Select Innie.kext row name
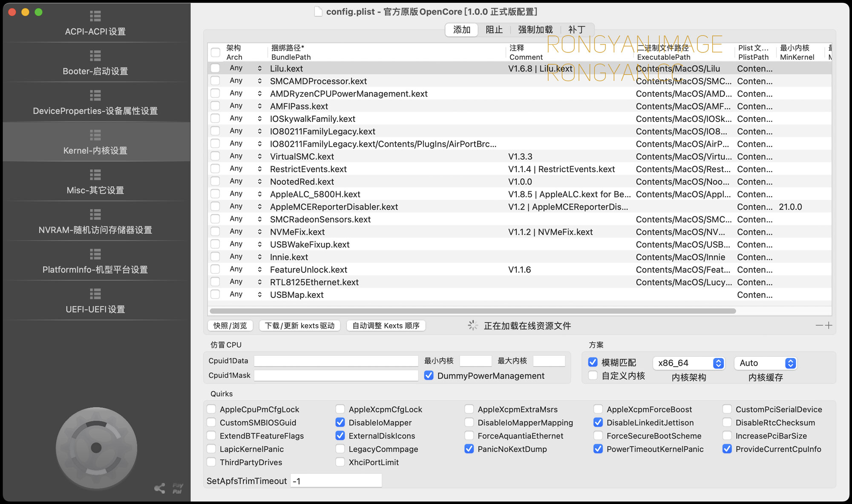The image size is (852, 504). click(x=289, y=257)
